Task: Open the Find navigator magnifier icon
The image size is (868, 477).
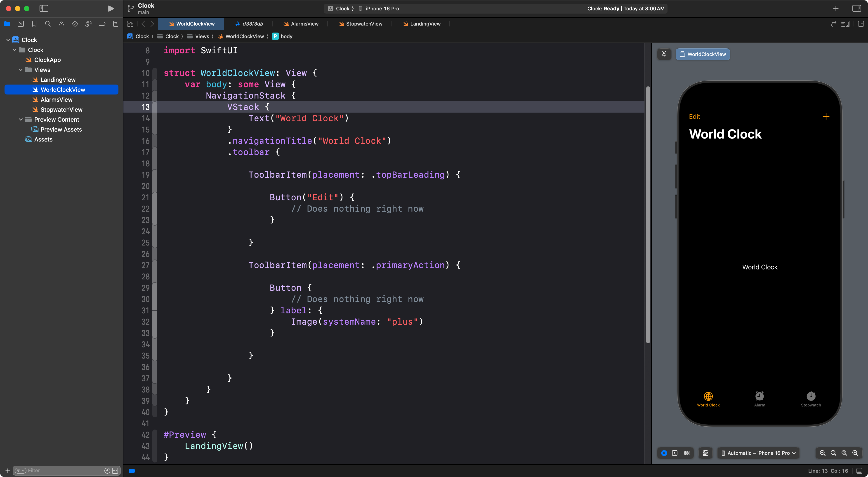Action: tap(48, 24)
